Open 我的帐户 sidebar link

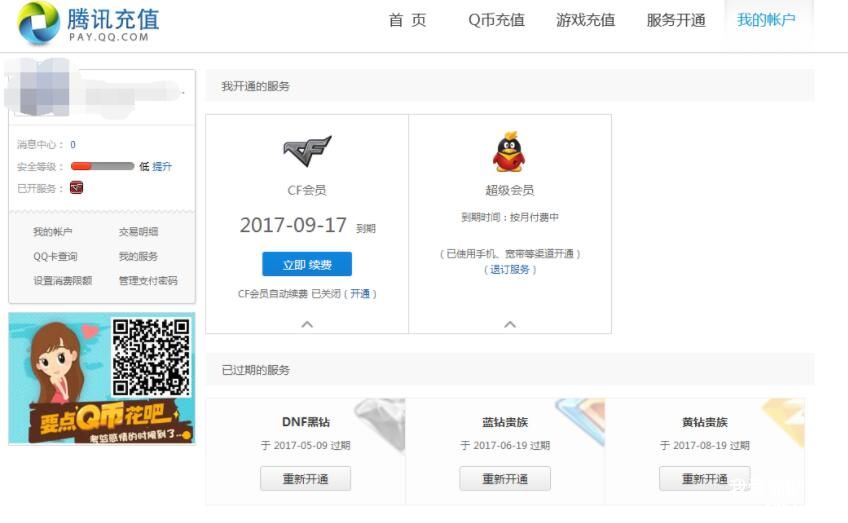pyautogui.click(x=52, y=232)
